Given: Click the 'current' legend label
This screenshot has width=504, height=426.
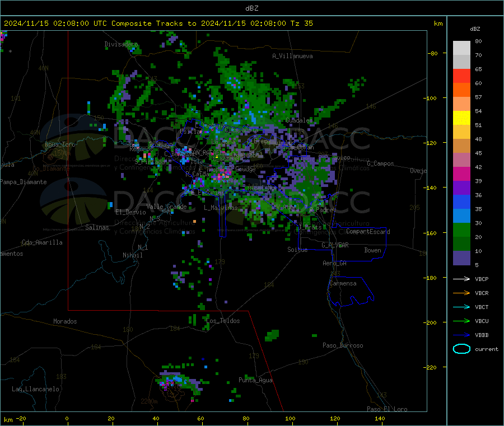Looking at the screenshot, I should point(487,349).
